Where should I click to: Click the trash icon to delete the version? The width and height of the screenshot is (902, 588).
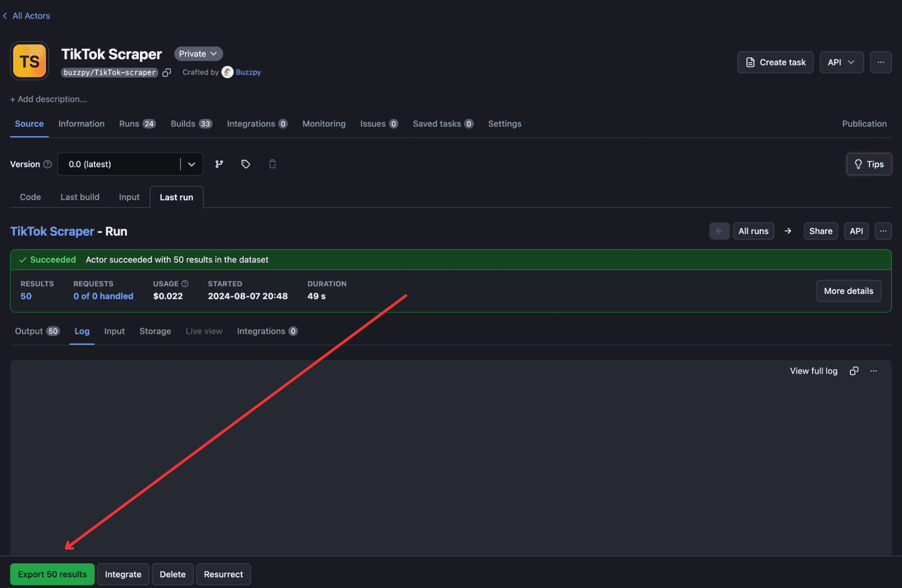pyautogui.click(x=272, y=164)
